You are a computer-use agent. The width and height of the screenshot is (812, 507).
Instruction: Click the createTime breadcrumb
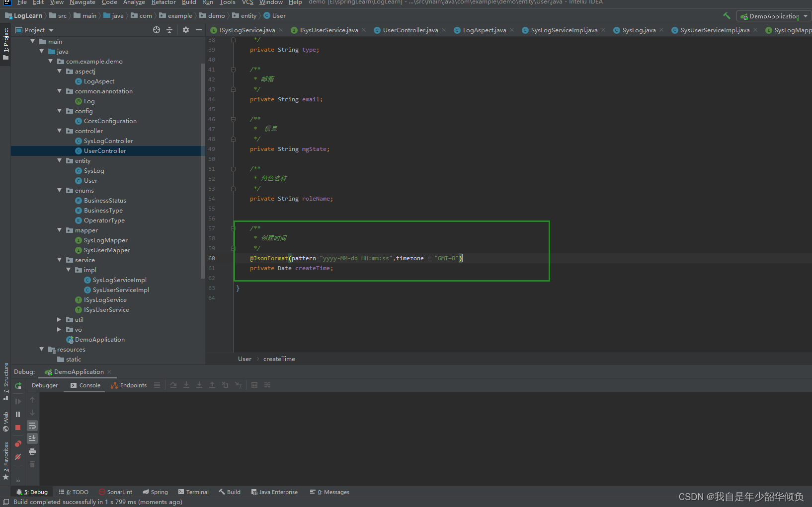click(279, 359)
